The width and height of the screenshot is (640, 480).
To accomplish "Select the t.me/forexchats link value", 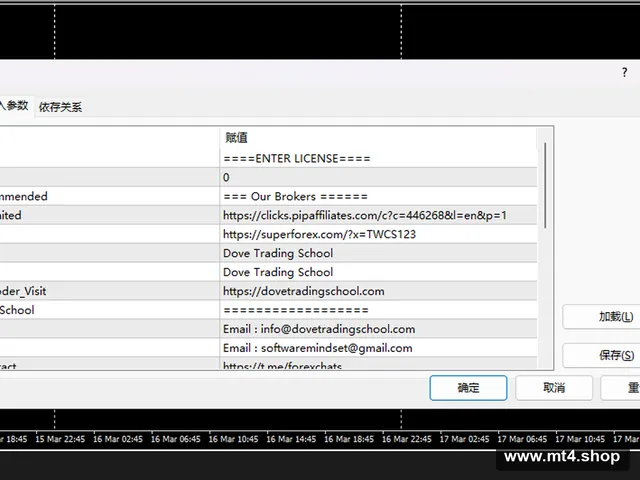I will tap(378, 364).
